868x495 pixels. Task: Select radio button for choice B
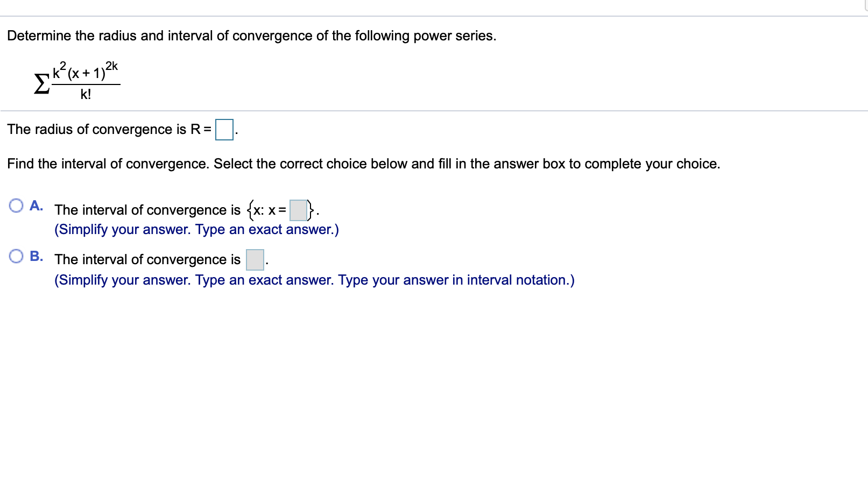pyautogui.click(x=16, y=256)
